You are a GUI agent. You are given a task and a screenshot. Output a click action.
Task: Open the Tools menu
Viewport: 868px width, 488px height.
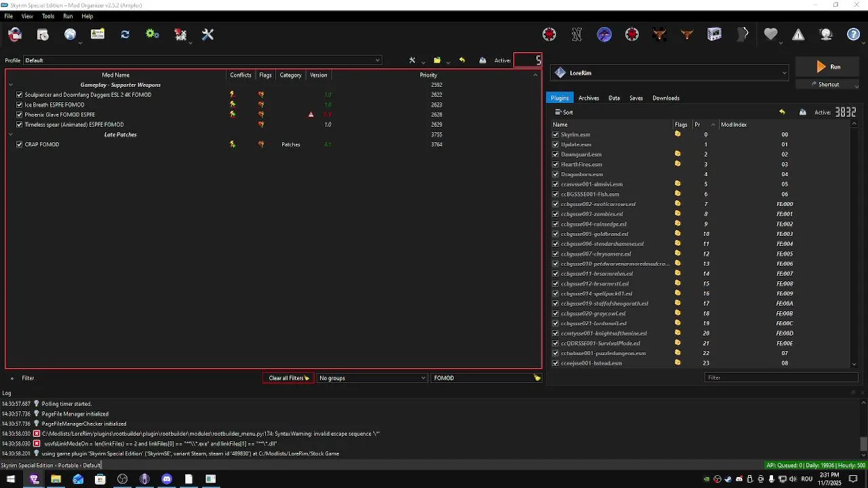click(x=48, y=16)
